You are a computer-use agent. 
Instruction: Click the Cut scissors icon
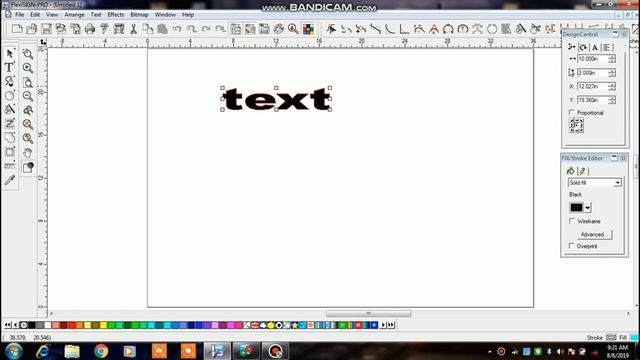pos(133,29)
